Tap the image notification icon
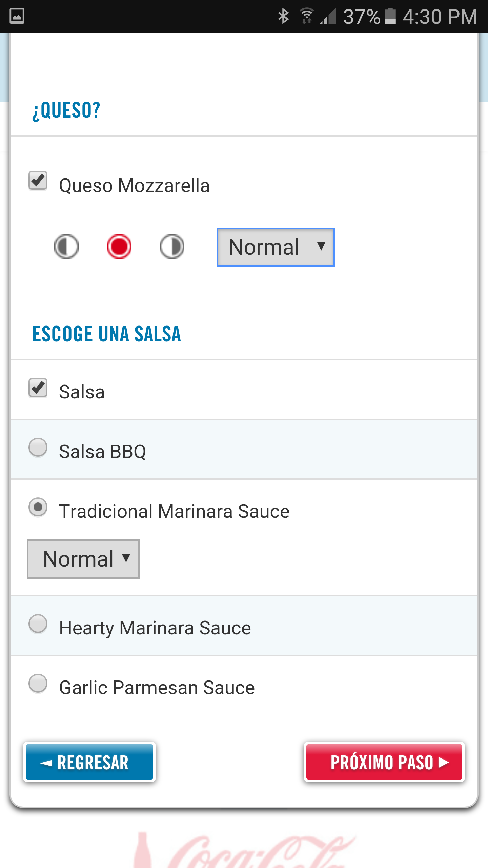The height and width of the screenshot is (868, 488). click(17, 16)
